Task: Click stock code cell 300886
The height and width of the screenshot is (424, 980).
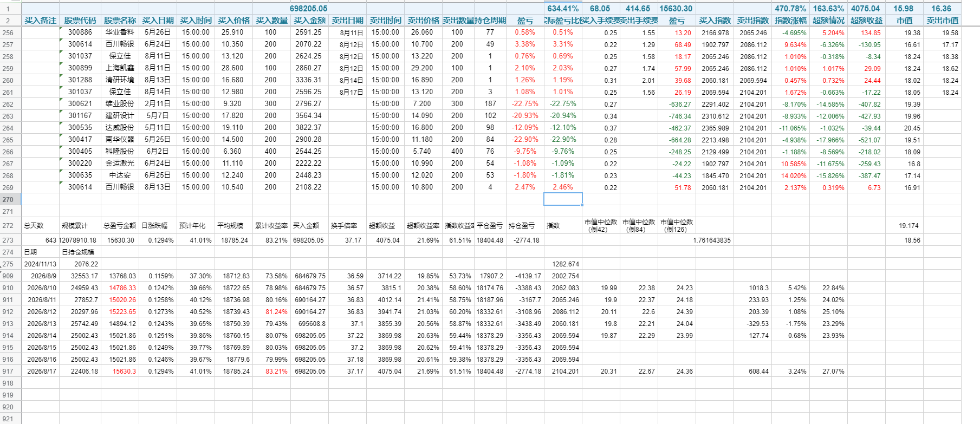Action: [80, 32]
